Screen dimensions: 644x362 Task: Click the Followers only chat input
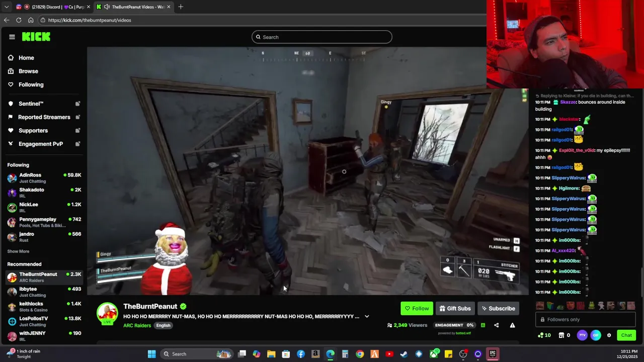pos(585,319)
